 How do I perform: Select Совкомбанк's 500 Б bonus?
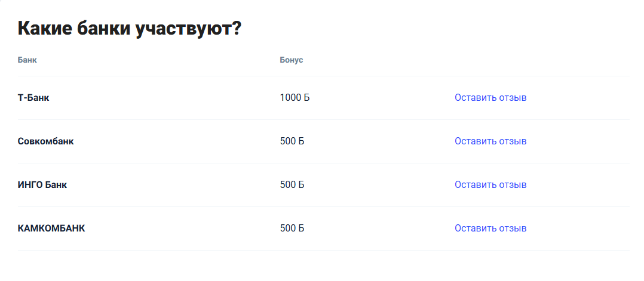click(292, 141)
